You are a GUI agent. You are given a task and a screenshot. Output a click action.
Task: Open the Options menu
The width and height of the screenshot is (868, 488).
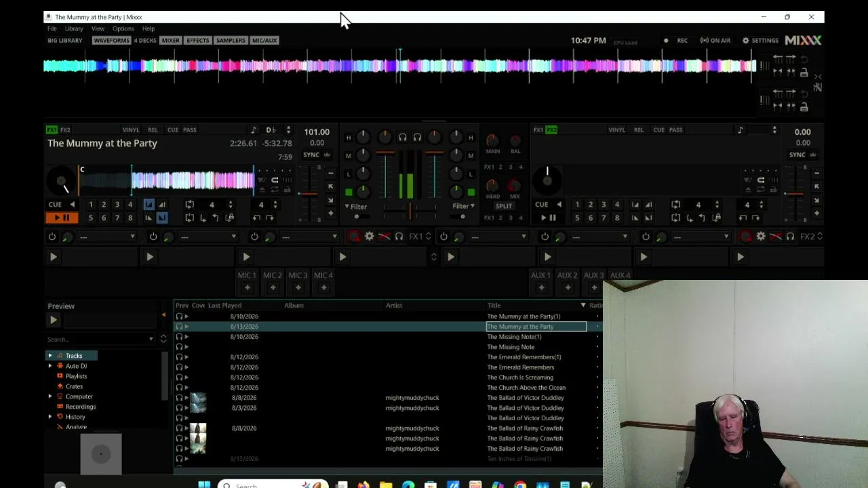tap(123, 28)
